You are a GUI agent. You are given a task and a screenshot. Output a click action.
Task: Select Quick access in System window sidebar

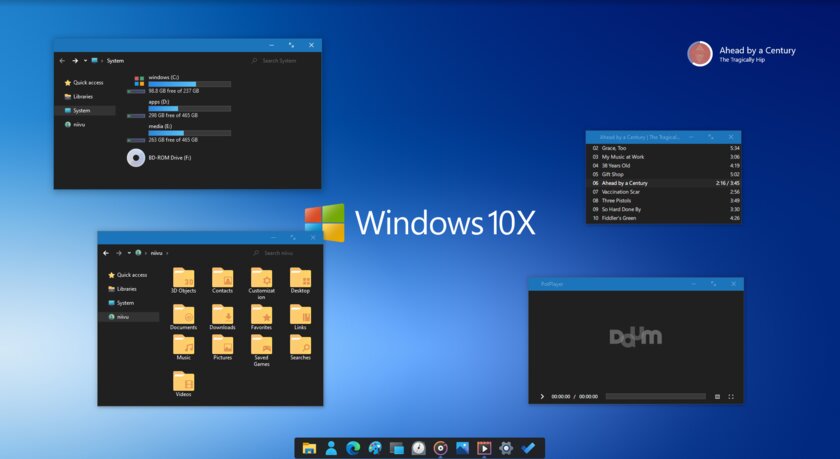coord(88,83)
